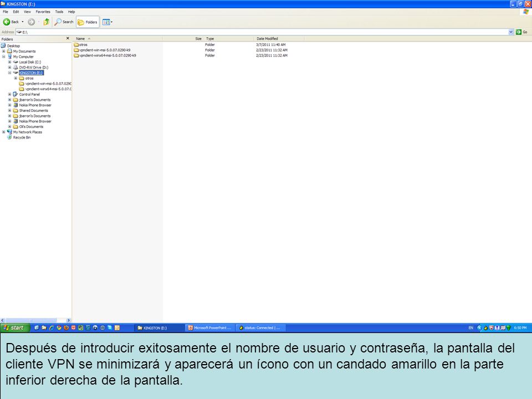This screenshot has height=399, width=532.
Task: Expand Control Panel in the tree
Action: click(x=10, y=94)
